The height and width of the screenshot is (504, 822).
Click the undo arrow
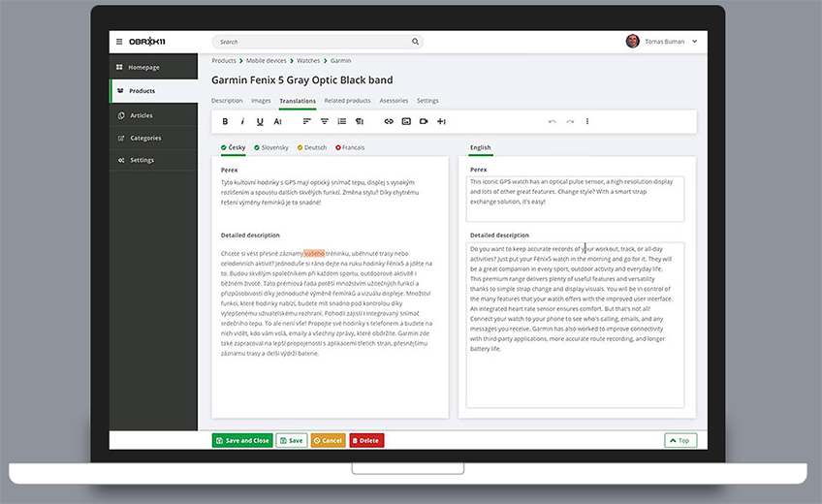click(552, 121)
